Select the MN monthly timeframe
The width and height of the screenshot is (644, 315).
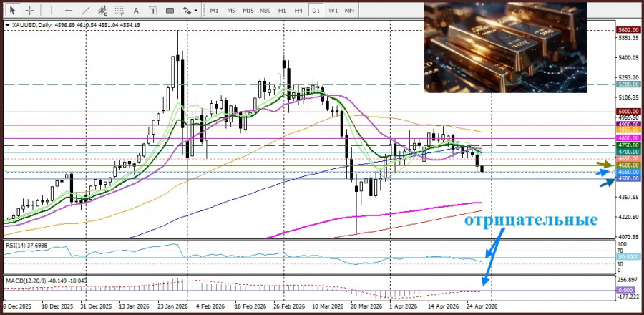[x=349, y=11]
